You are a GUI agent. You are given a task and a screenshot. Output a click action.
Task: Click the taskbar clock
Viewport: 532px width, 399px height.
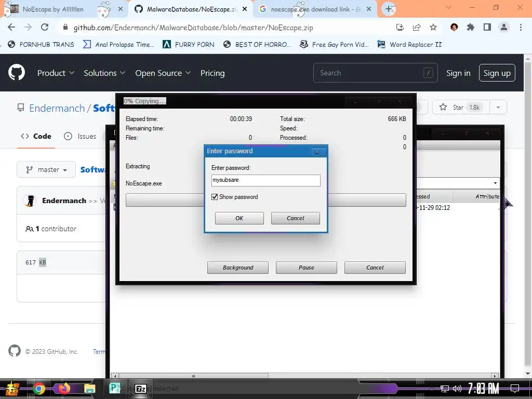tap(484, 389)
